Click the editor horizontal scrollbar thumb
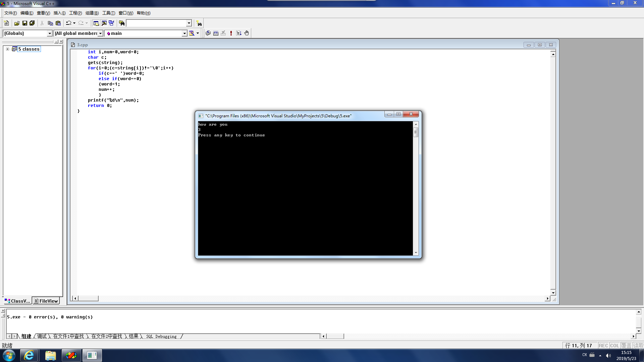The width and height of the screenshot is (644, 362). [x=88, y=298]
